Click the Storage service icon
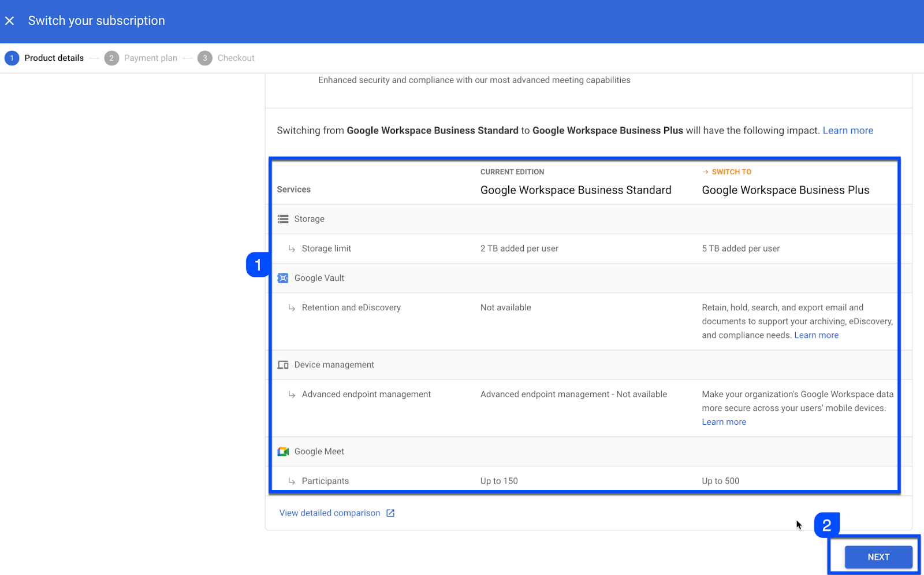The image size is (924, 575). 283,219
